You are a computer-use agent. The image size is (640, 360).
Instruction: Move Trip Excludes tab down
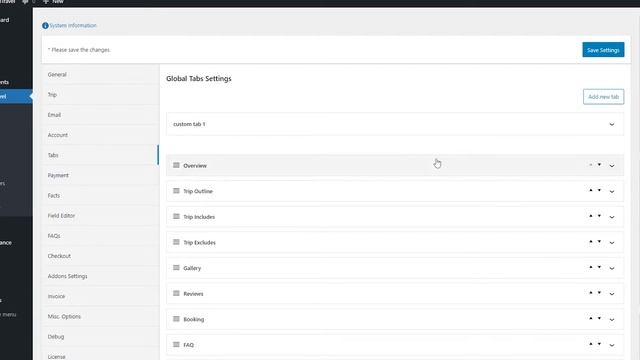click(x=599, y=242)
